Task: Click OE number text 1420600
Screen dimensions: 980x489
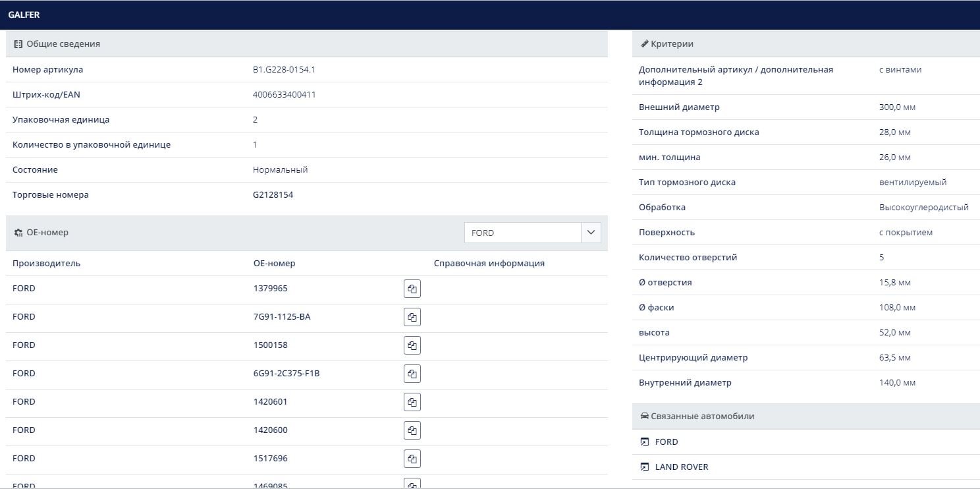Action: coord(270,430)
